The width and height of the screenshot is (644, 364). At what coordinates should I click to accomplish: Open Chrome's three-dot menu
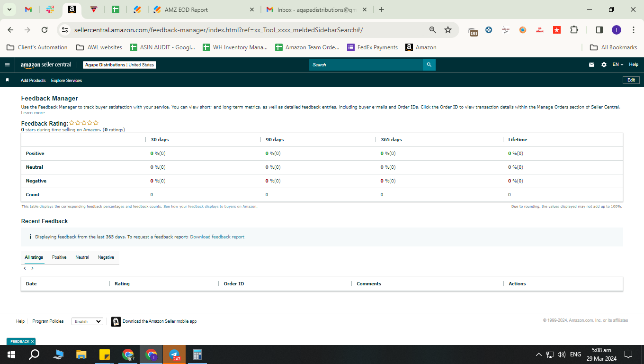[x=634, y=29]
